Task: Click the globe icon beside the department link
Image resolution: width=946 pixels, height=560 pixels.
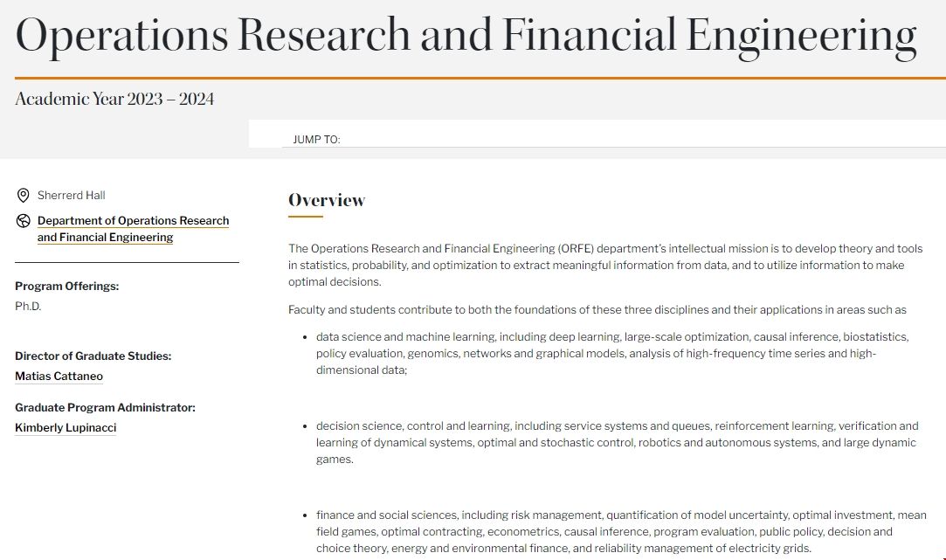Action: point(24,221)
